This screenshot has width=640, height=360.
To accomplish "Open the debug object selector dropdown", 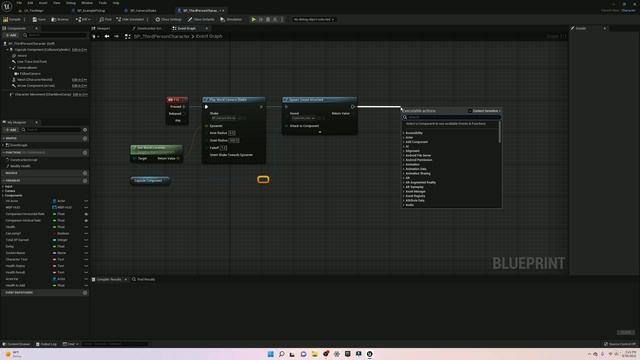I will tap(313, 19).
